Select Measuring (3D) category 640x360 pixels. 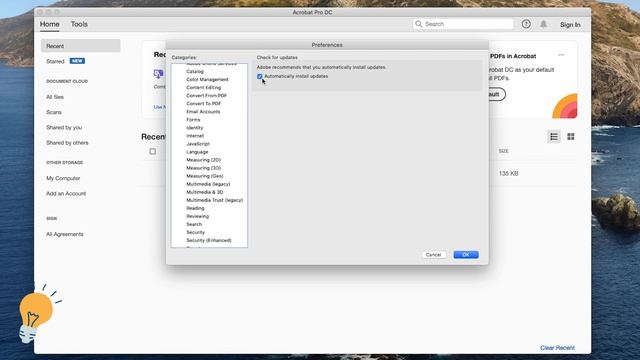[204, 168]
